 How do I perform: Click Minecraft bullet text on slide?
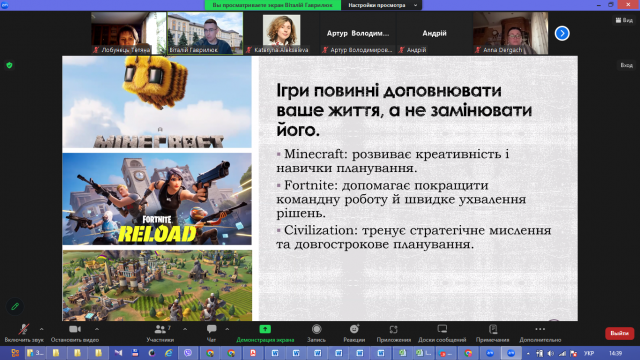click(393, 161)
